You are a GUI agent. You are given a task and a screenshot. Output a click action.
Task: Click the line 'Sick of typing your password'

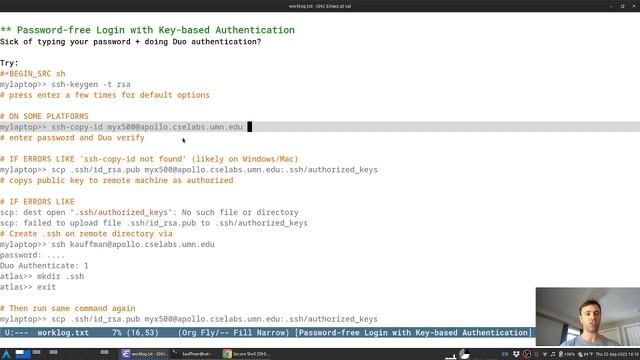tap(131, 42)
